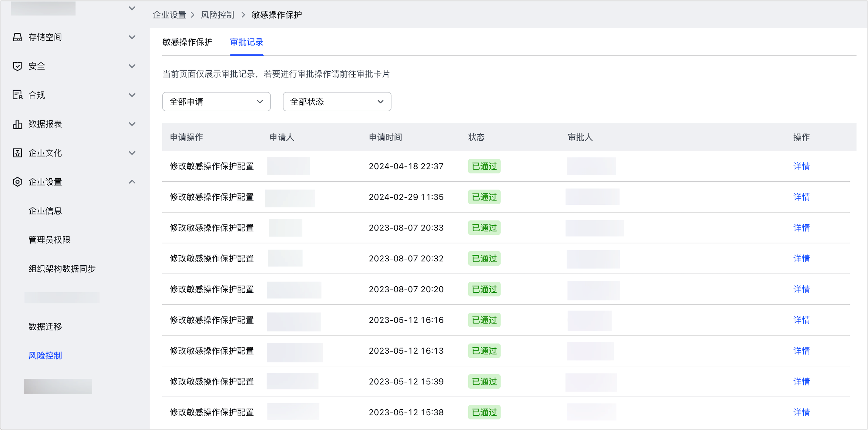
Task: Click the storage space drive icon
Action: coord(18,37)
